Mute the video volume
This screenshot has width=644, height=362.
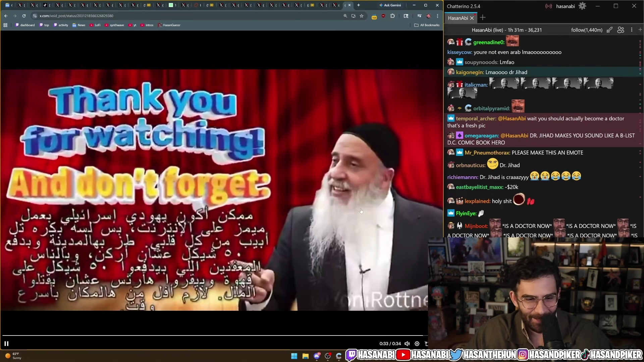coord(407,344)
